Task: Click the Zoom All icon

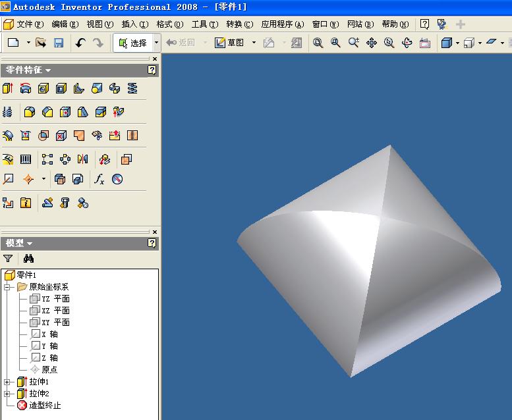Action: coord(318,43)
